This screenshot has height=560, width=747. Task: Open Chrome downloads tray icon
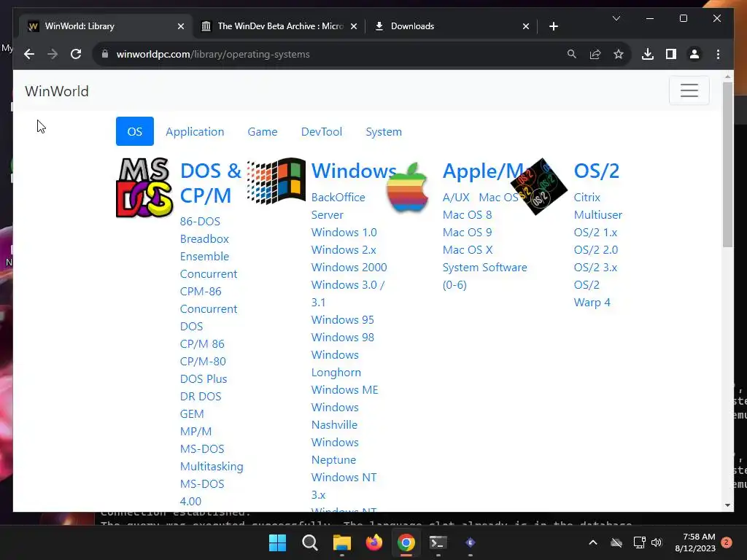(x=648, y=54)
